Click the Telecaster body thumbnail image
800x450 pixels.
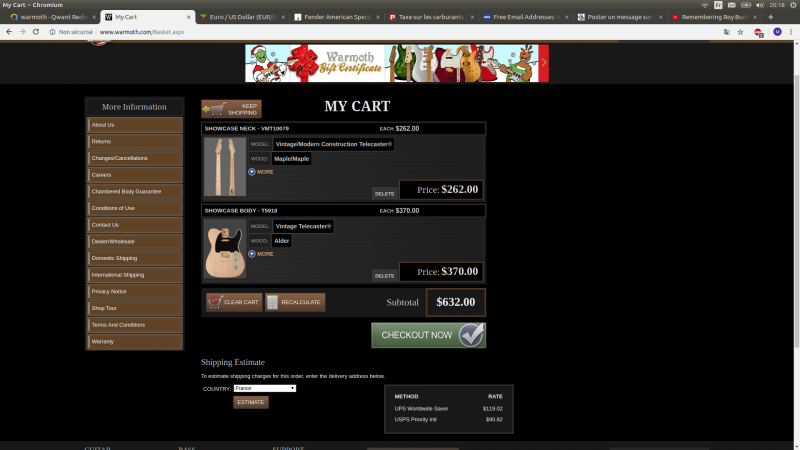tap(225, 249)
